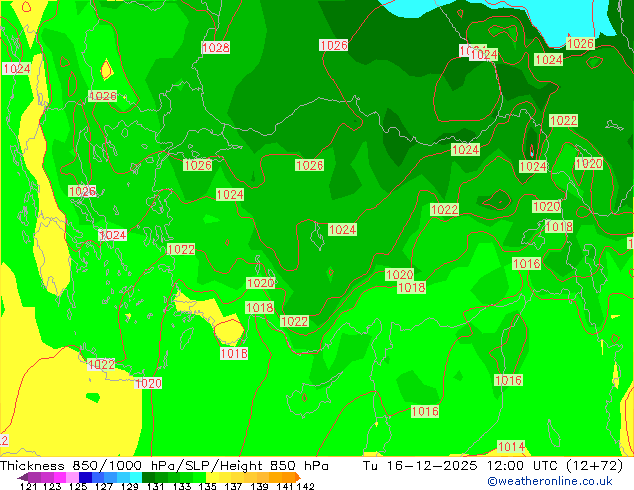Click legend value 127
Image resolution: width=634 pixels, height=490 pixels.
click(104, 486)
